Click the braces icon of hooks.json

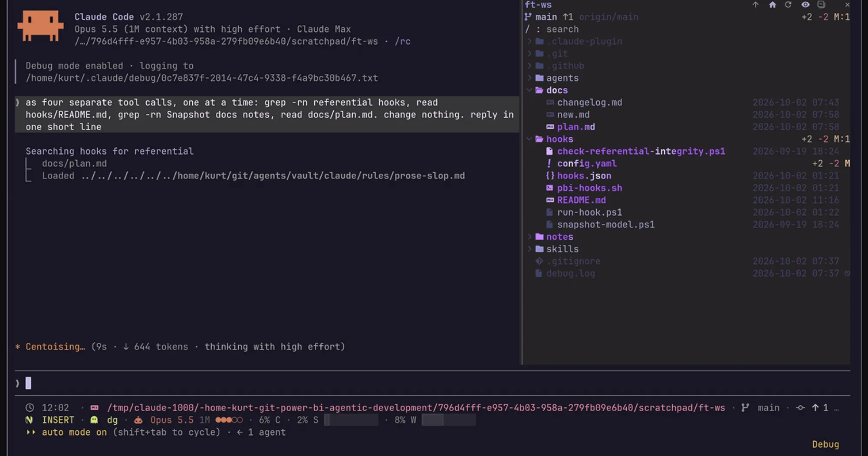(x=550, y=176)
